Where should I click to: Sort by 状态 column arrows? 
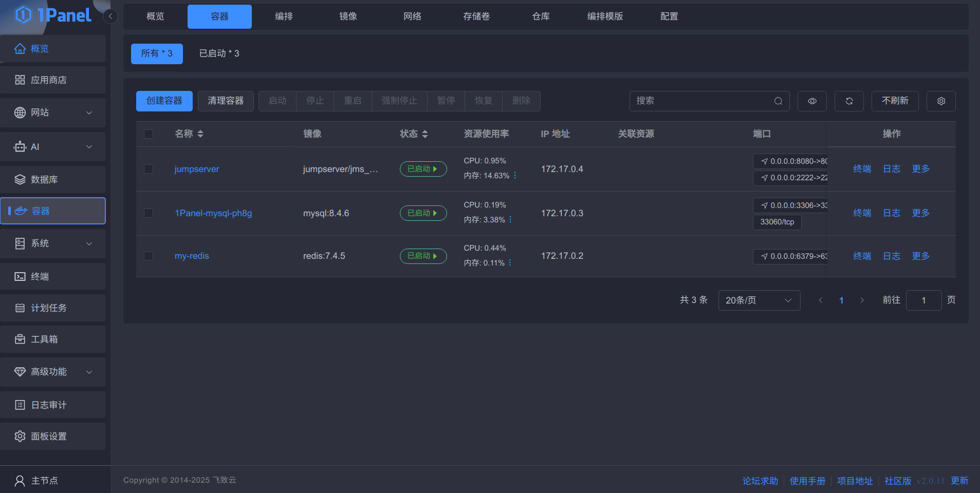click(425, 134)
